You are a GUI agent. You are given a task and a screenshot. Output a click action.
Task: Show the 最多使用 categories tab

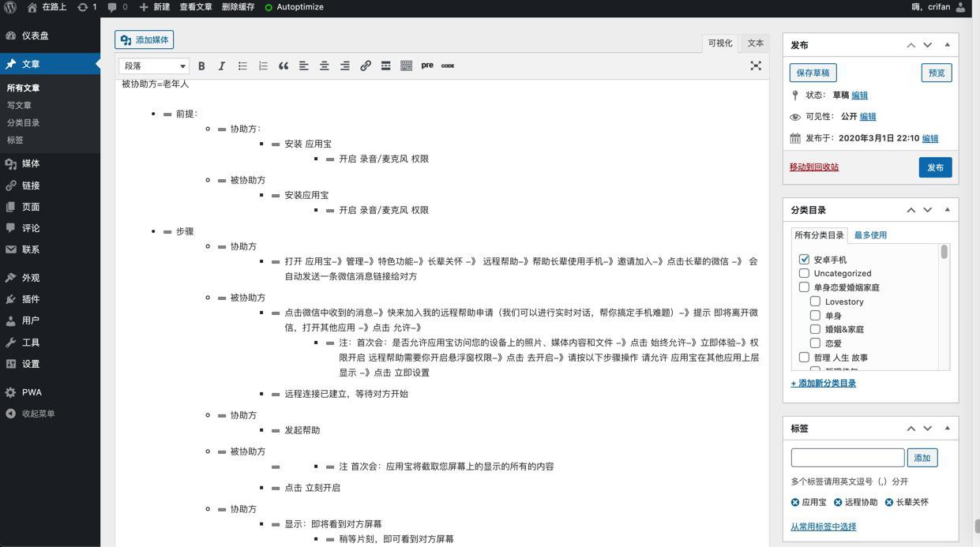point(870,235)
